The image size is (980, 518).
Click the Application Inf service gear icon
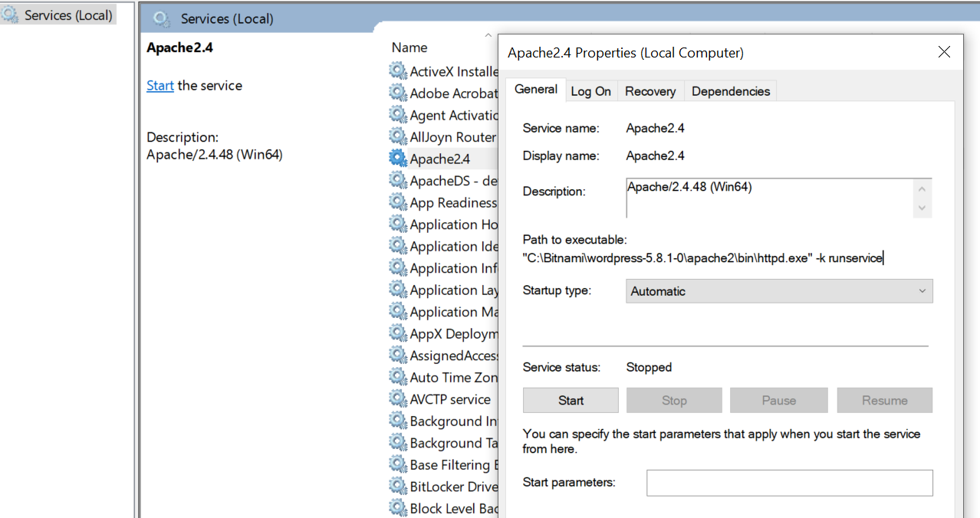point(398,267)
